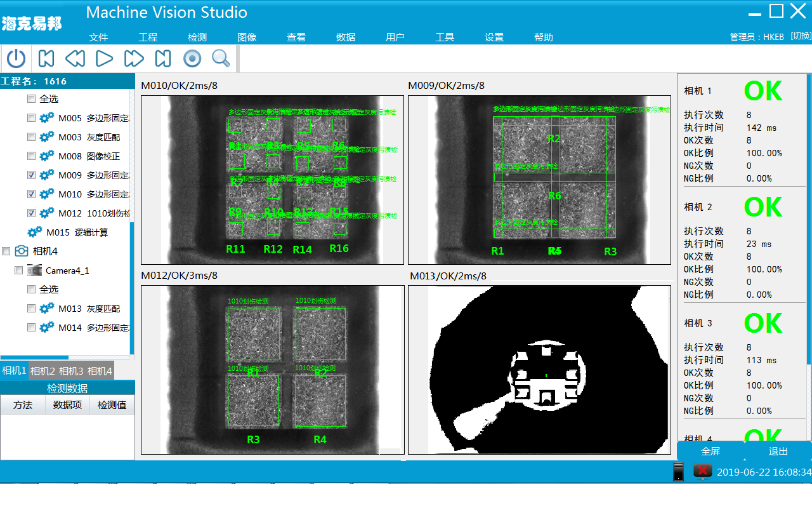Tick the 相机4 camera checkbox

(x=6, y=251)
